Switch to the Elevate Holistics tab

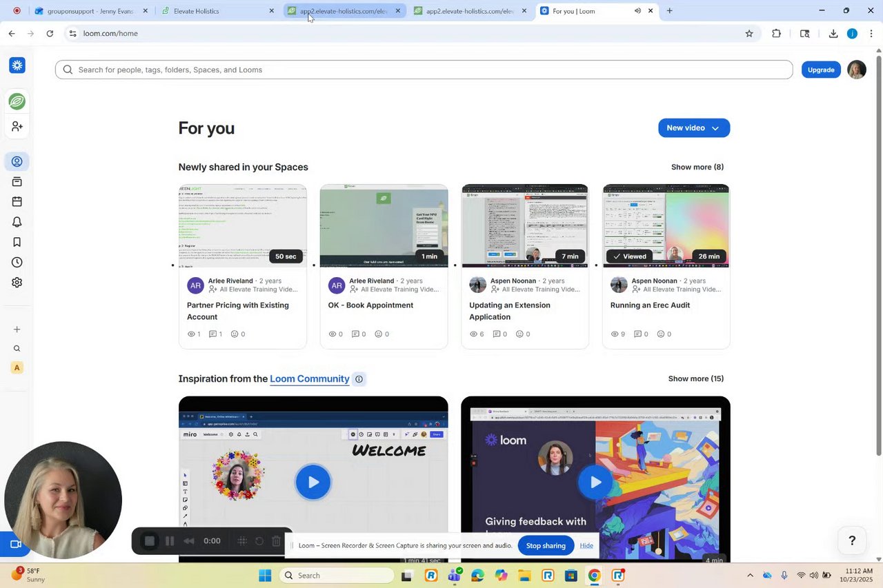[216, 11]
